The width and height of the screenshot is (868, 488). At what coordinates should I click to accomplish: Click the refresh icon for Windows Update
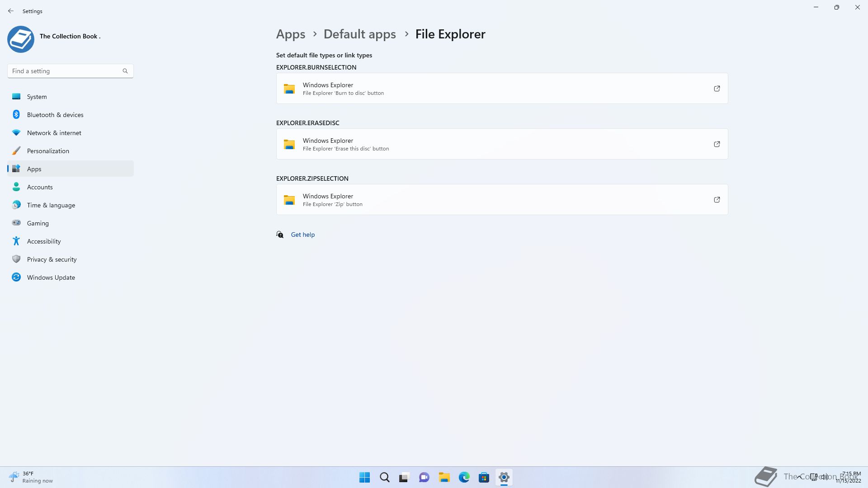16,277
